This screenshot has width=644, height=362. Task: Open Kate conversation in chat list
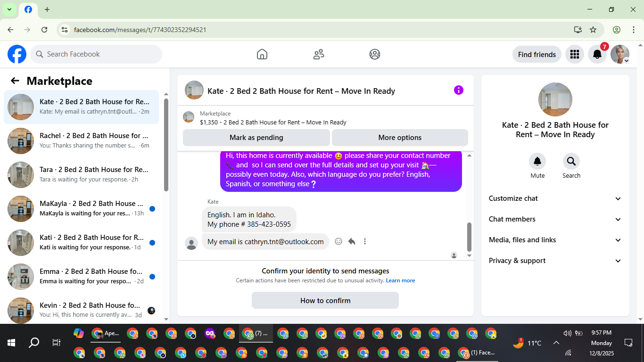click(81, 107)
